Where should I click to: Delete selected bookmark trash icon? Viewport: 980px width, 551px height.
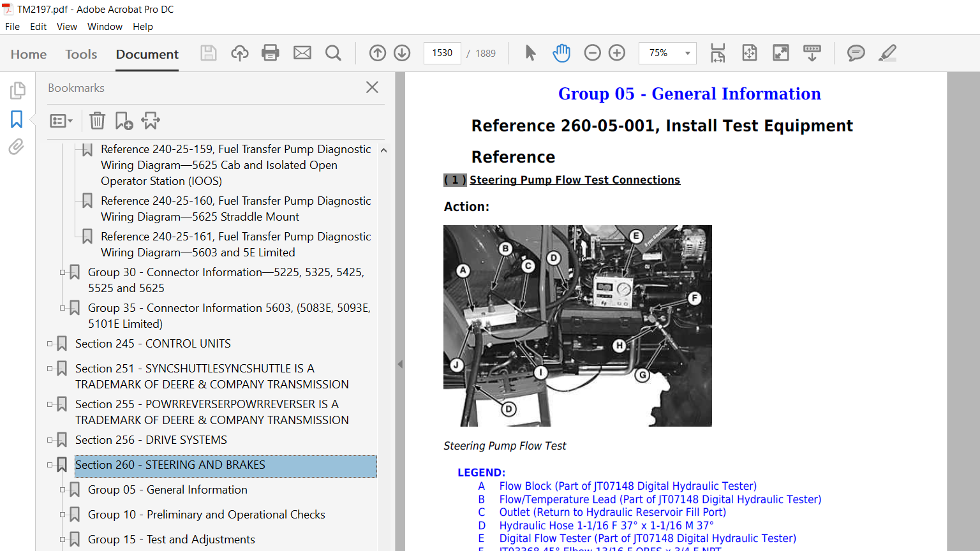coord(97,121)
